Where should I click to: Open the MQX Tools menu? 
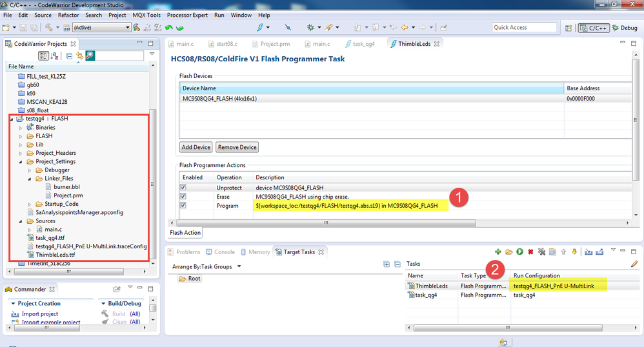click(146, 15)
